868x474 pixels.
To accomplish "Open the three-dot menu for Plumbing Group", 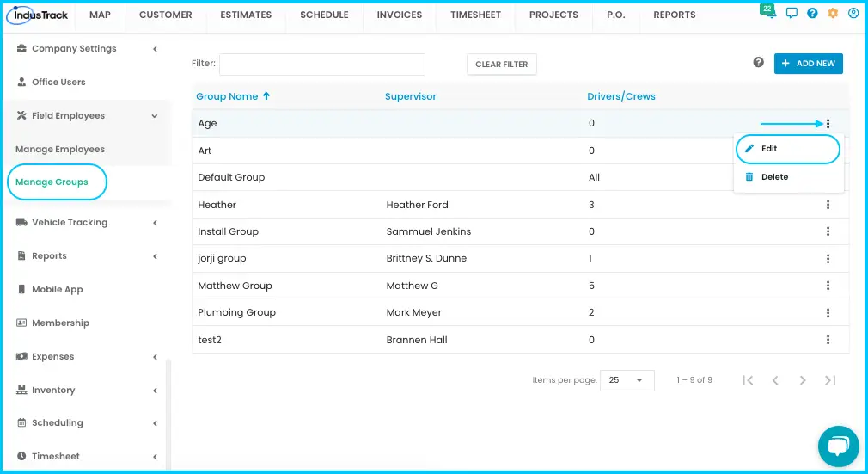I will (828, 312).
